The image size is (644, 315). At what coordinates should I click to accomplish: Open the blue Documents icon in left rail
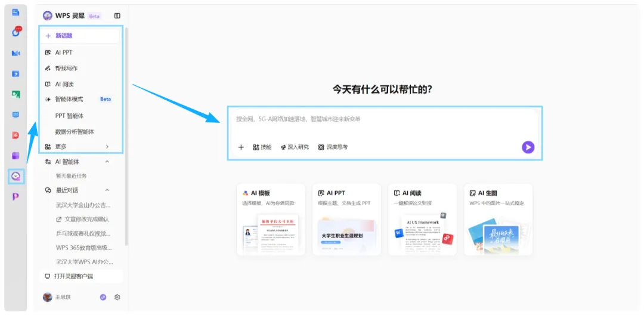tap(16, 13)
